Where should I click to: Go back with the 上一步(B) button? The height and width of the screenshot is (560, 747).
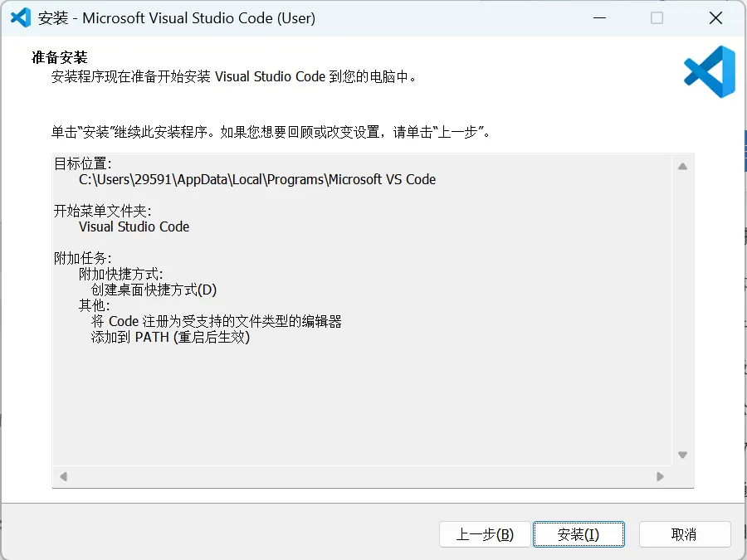pyautogui.click(x=485, y=534)
